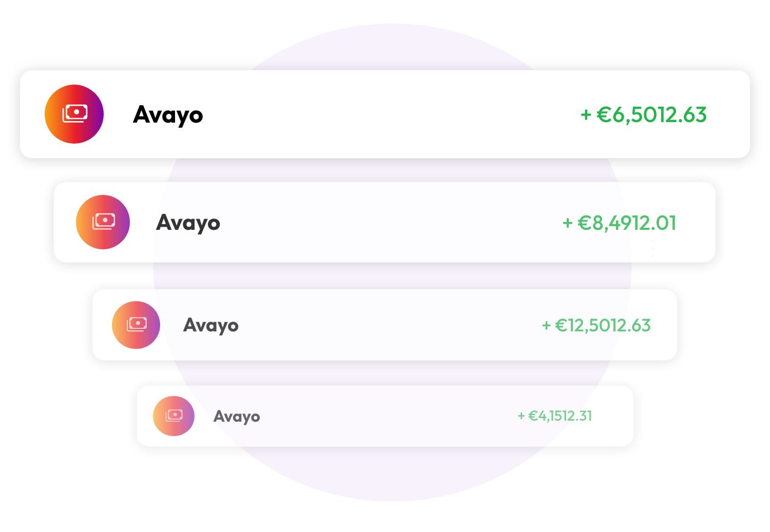Click the plus sign before €6,5012.63
The image size is (770, 532).
[586, 115]
